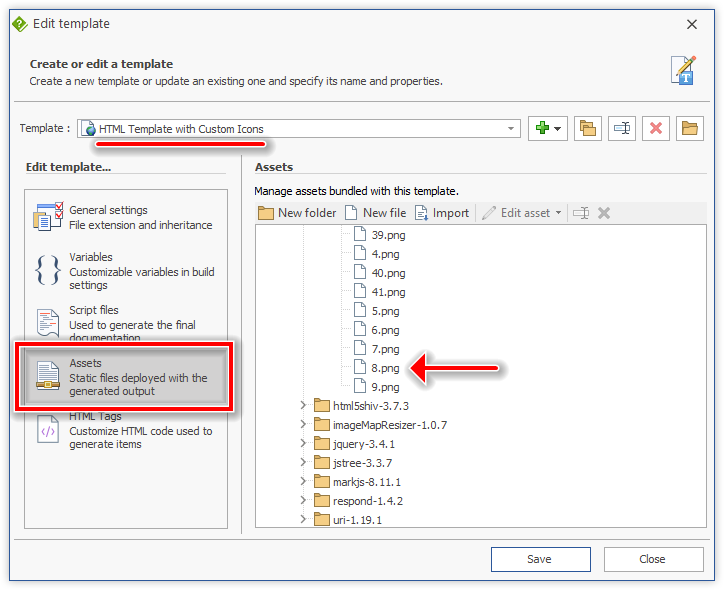Select file 9.png

point(386,387)
